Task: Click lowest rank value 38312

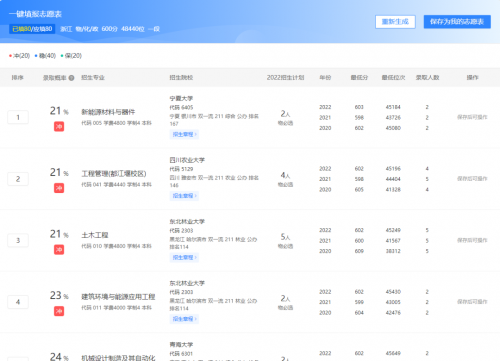Action: pyautogui.click(x=393, y=251)
